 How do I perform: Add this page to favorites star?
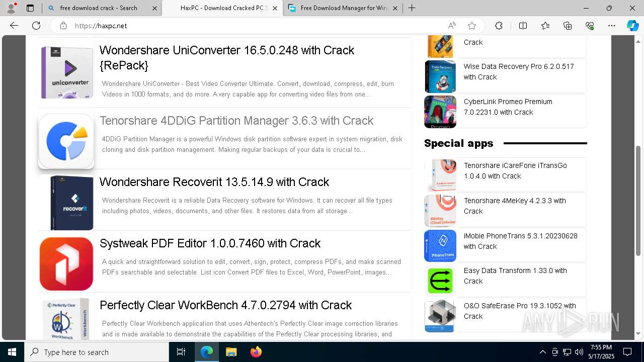[472, 26]
